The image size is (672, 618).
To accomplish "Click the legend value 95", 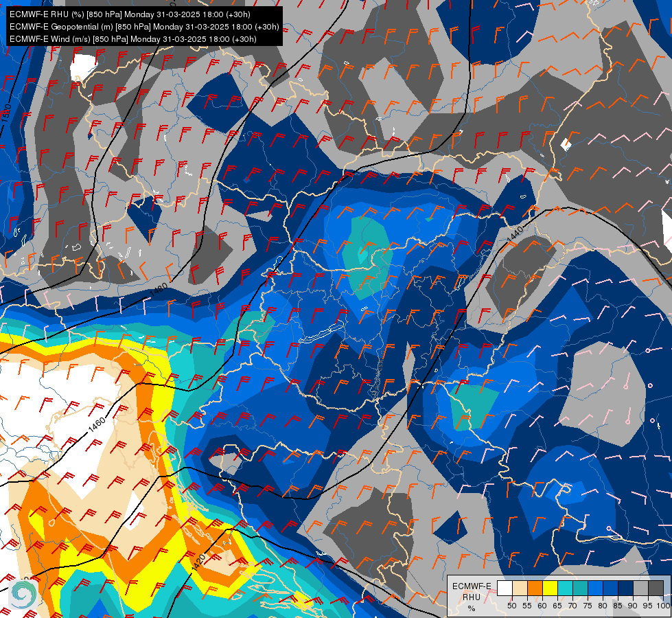I will [x=648, y=606].
